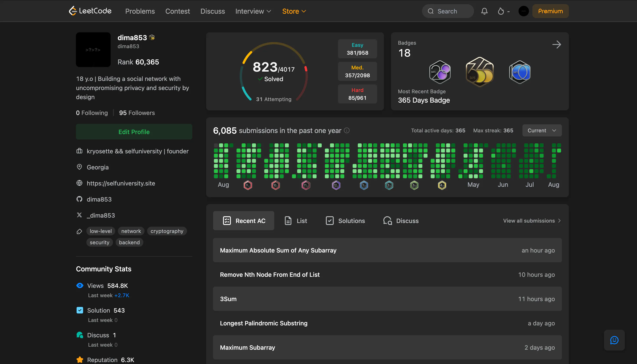Click the October monthly badge

[276, 185]
